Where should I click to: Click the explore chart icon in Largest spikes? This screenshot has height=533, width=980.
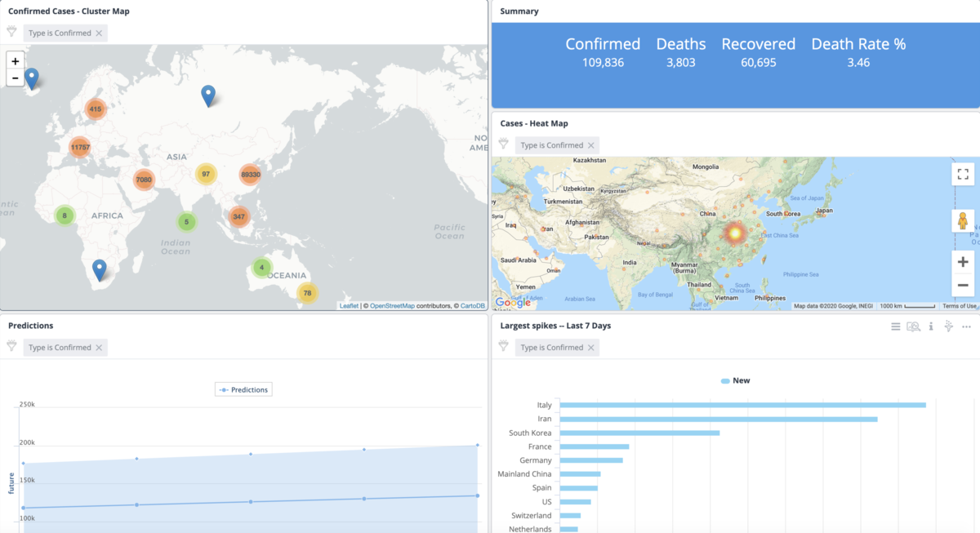[913, 326]
